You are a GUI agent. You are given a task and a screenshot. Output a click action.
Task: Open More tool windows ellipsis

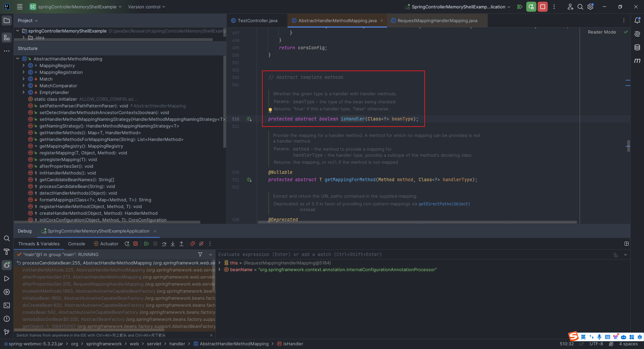(x=7, y=51)
